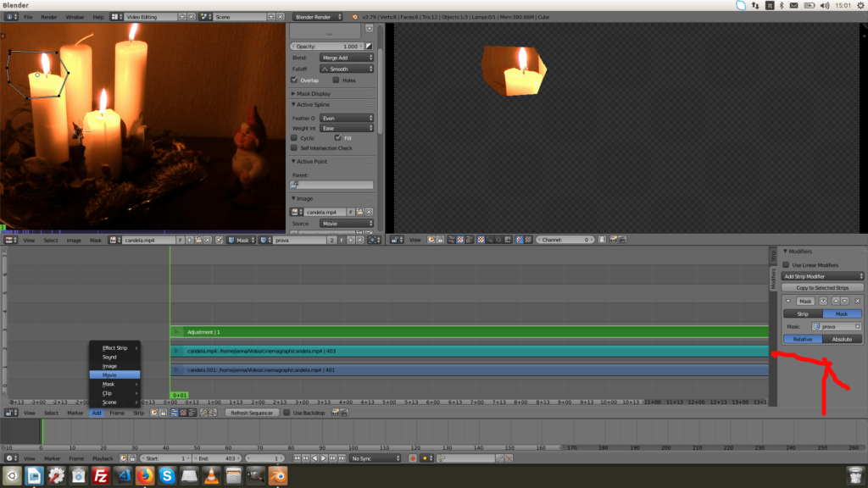Open the Blender icon in the dock
The height and width of the screenshot is (488, 868).
pyautogui.click(x=278, y=476)
